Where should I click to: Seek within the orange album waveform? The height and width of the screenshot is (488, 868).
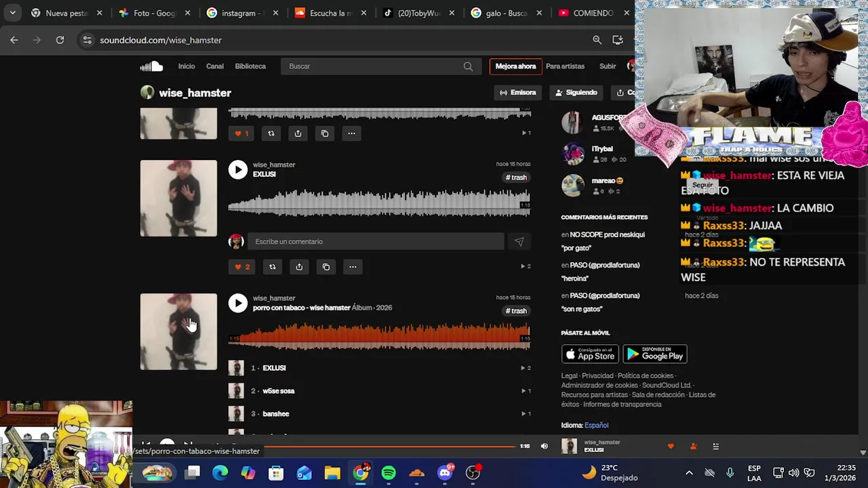click(379, 337)
